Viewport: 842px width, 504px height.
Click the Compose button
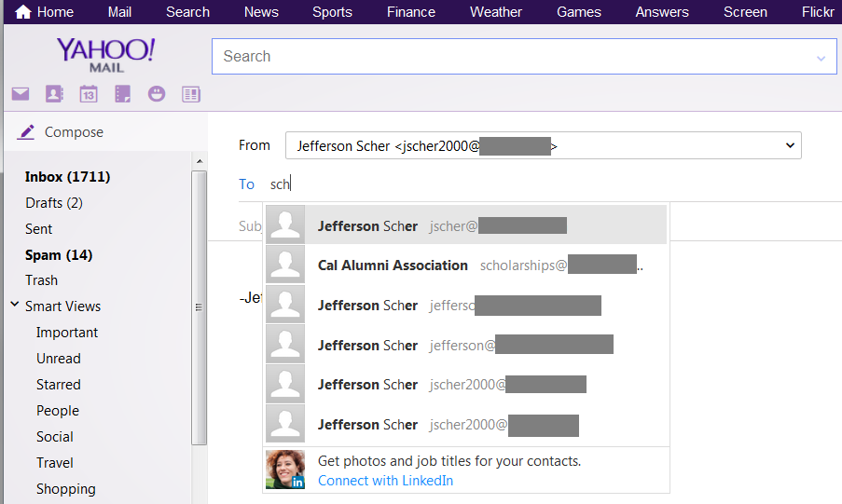[62, 132]
